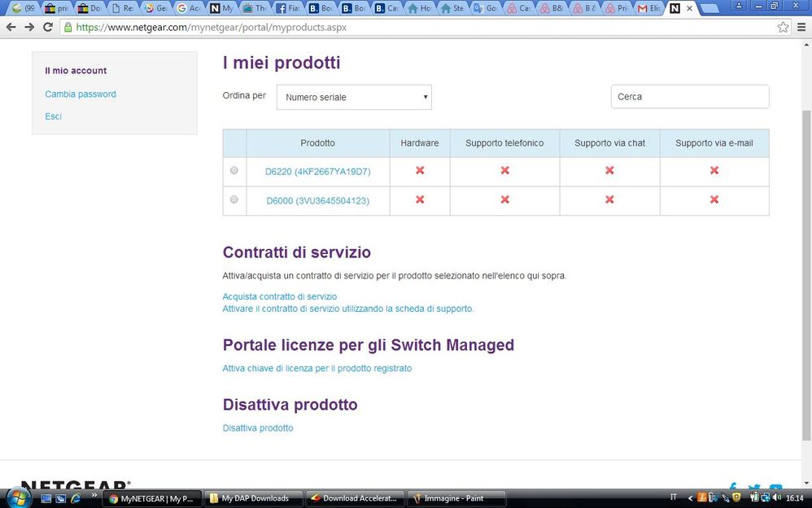
Task: Expand the taskbar quick launch chevron
Action: pyautogui.click(x=94, y=495)
